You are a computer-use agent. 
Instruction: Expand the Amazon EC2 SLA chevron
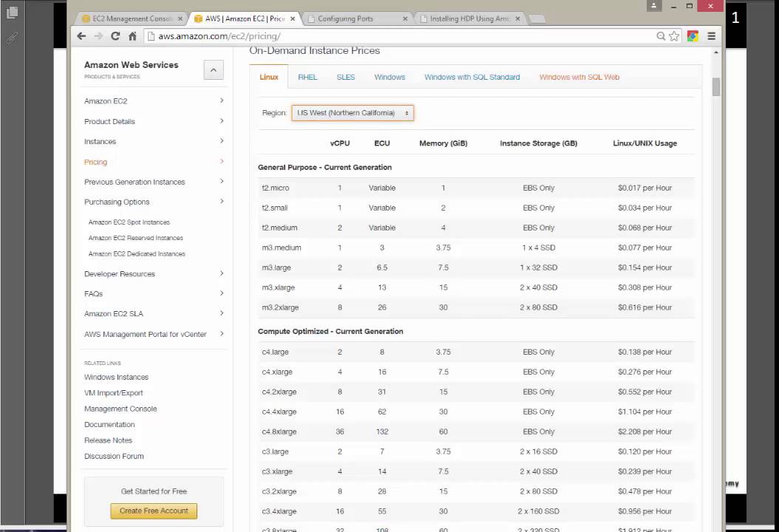tap(222, 313)
